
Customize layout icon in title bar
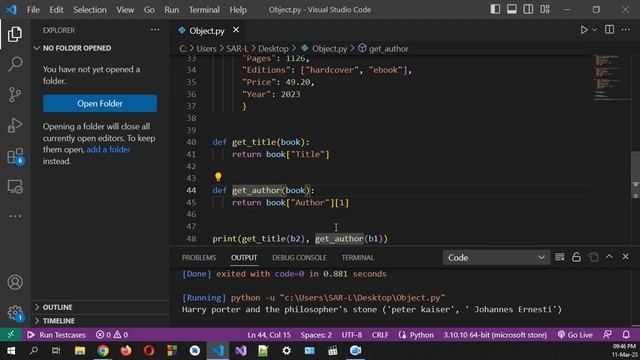(x=545, y=9)
